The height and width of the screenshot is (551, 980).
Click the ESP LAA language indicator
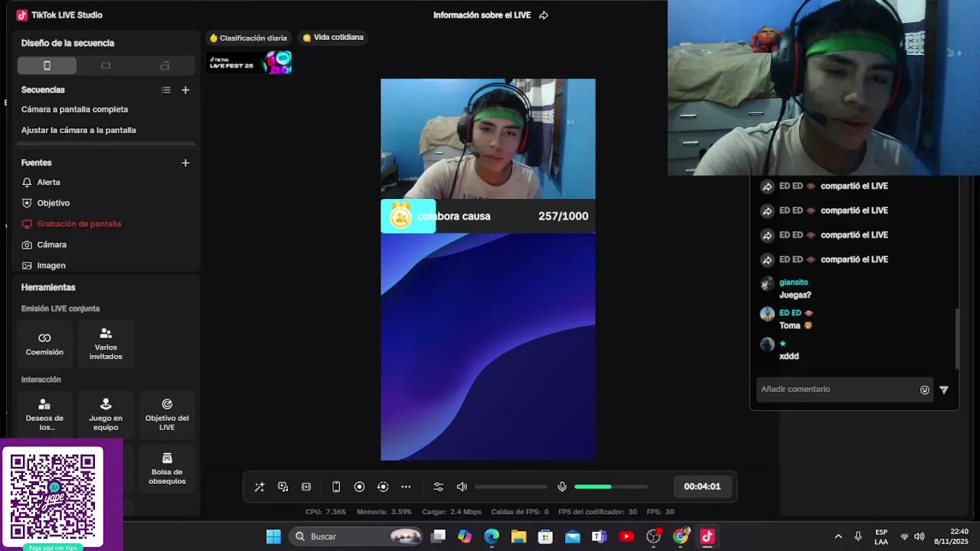(881, 536)
